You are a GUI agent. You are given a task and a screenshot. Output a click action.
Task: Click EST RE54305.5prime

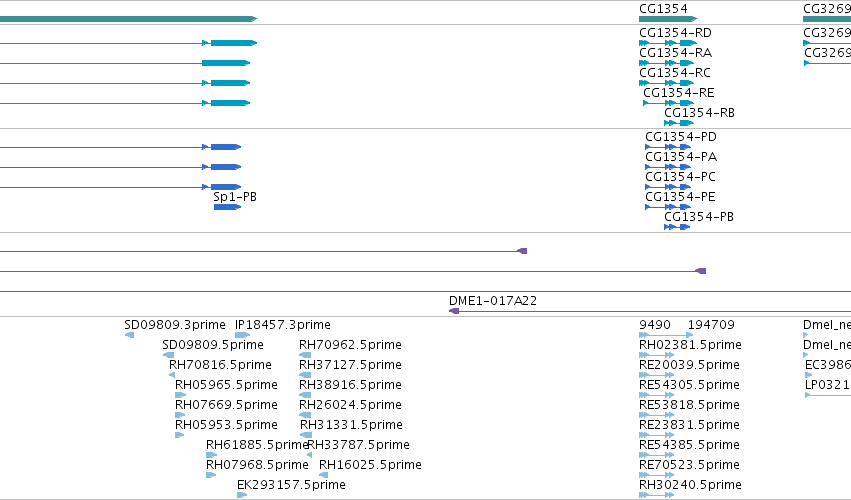[x=689, y=385]
